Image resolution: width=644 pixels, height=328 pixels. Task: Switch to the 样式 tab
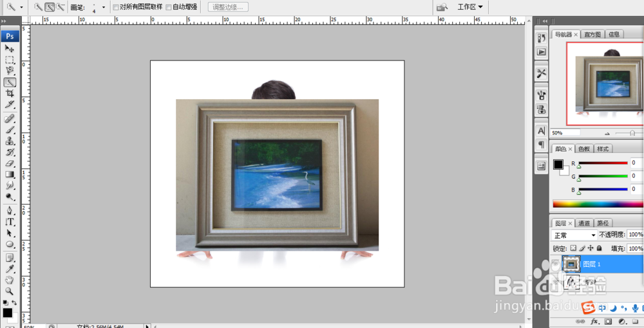603,149
